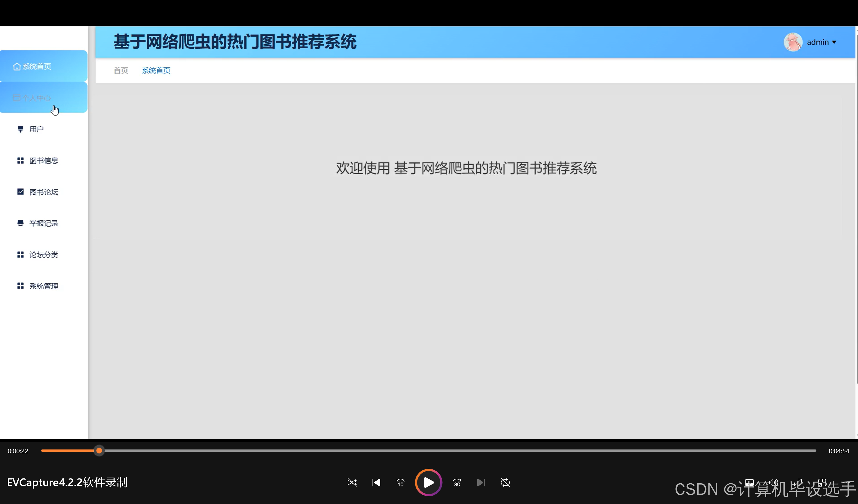The image size is (858, 504).
Task: Click the video progress bar slider
Action: 99,451
